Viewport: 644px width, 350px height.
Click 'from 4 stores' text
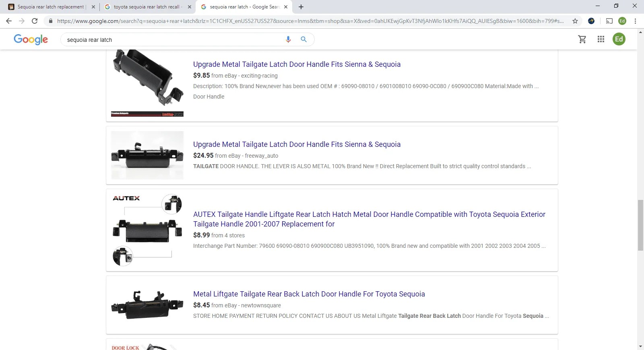pyautogui.click(x=228, y=235)
